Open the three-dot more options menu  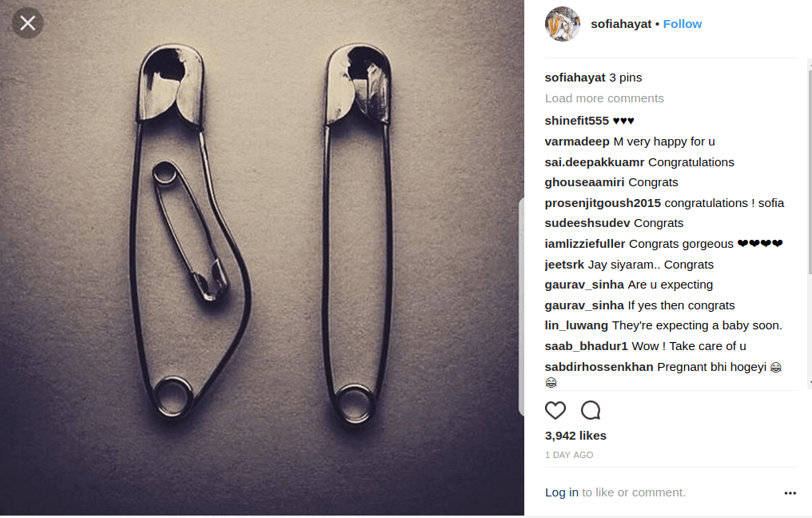tap(790, 493)
